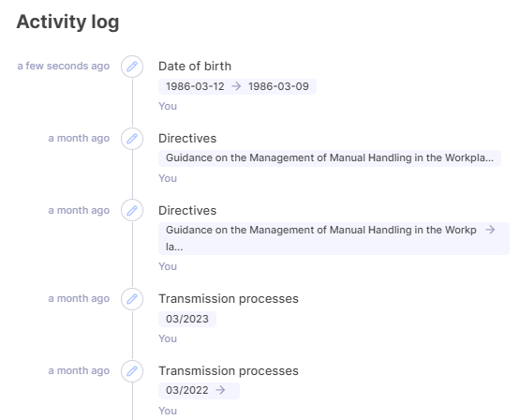Image resolution: width=519 pixels, height=420 pixels.
Task: Click the arrow after 03/2022
Action: coord(220,390)
